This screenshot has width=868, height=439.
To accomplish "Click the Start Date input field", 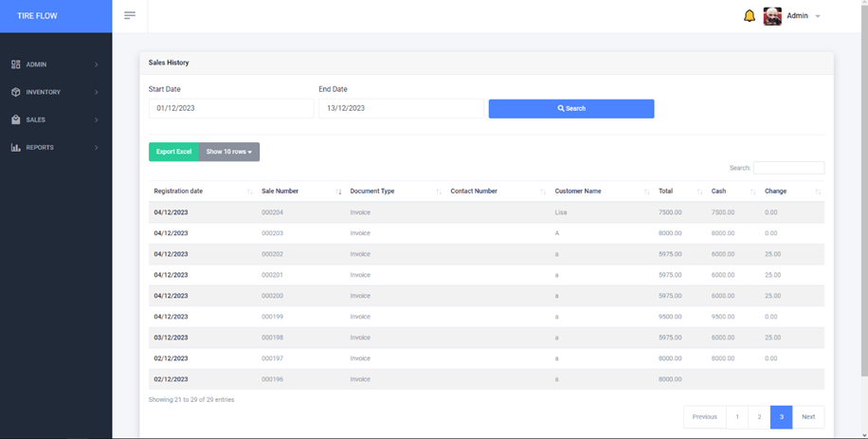I will [x=230, y=108].
